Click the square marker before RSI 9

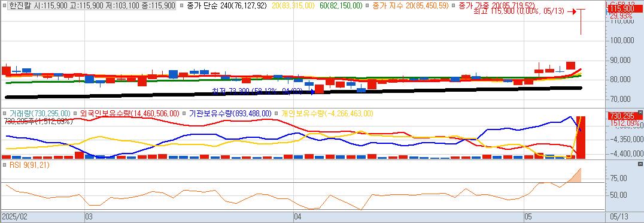point(4,165)
